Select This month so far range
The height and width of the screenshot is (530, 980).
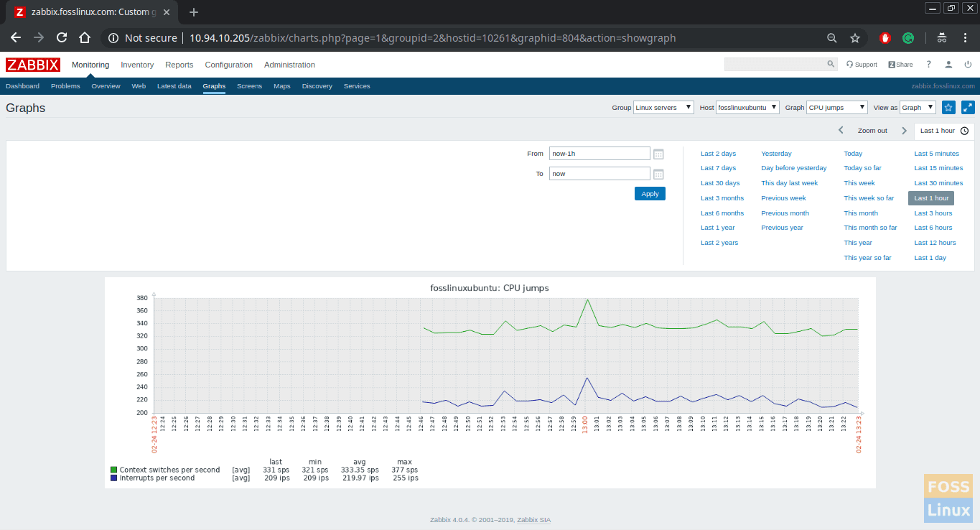coord(870,228)
